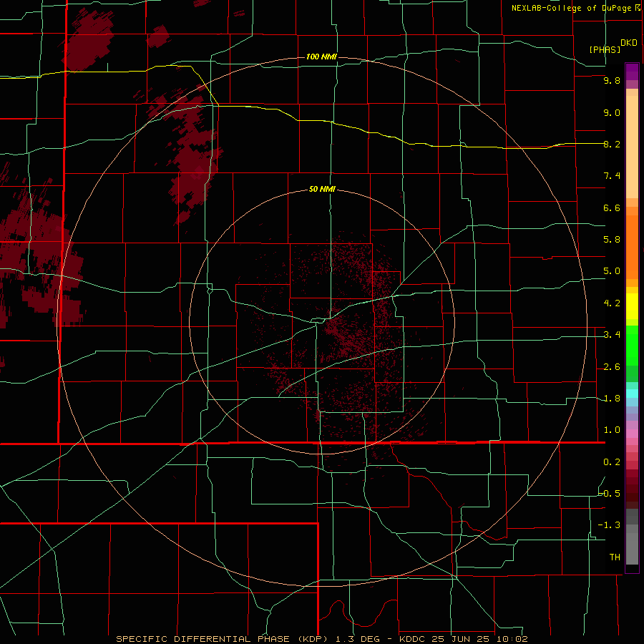Image resolution: width=644 pixels, height=644 pixels.
Task: Click the 3.4 scale value
Action: click(612, 335)
